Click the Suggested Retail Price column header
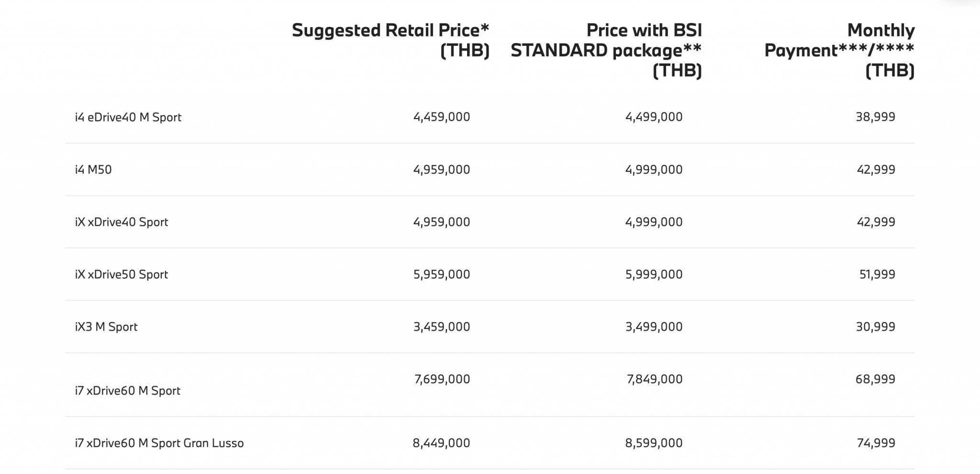The height and width of the screenshot is (474, 980). click(x=390, y=40)
